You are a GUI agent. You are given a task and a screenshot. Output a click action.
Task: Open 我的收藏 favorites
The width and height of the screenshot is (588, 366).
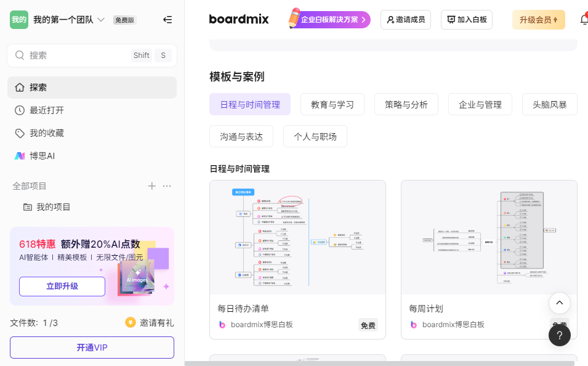[92, 133]
